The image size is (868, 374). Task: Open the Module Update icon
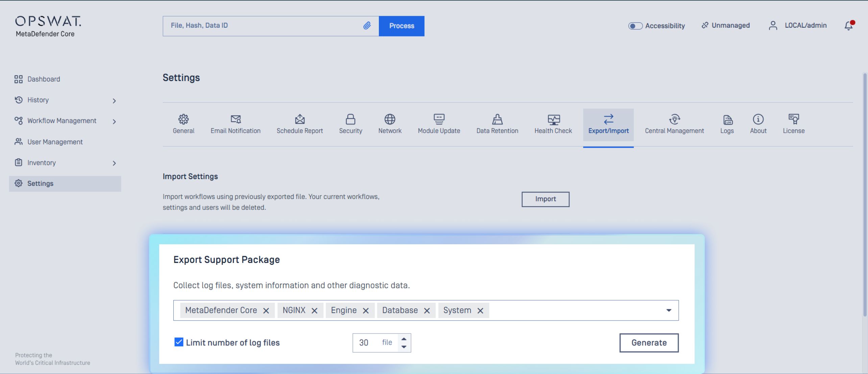(439, 119)
